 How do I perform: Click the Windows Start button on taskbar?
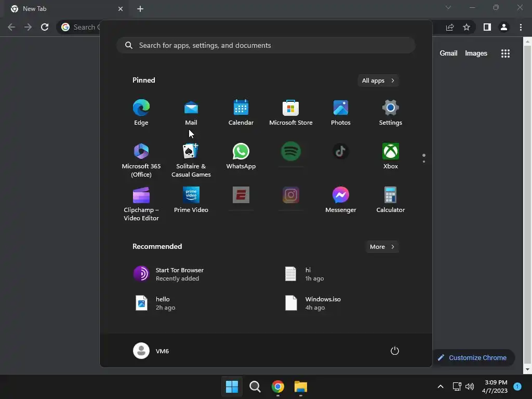pyautogui.click(x=232, y=387)
